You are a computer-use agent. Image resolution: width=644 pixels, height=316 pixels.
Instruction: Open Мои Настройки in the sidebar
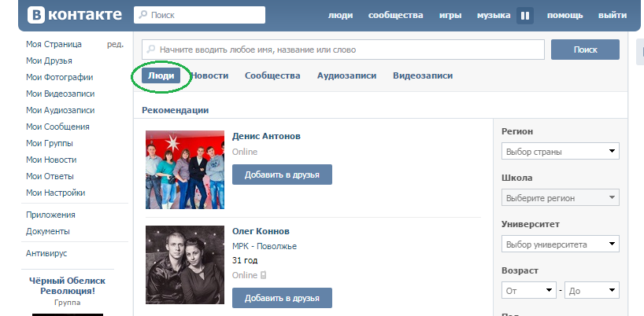tap(55, 193)
